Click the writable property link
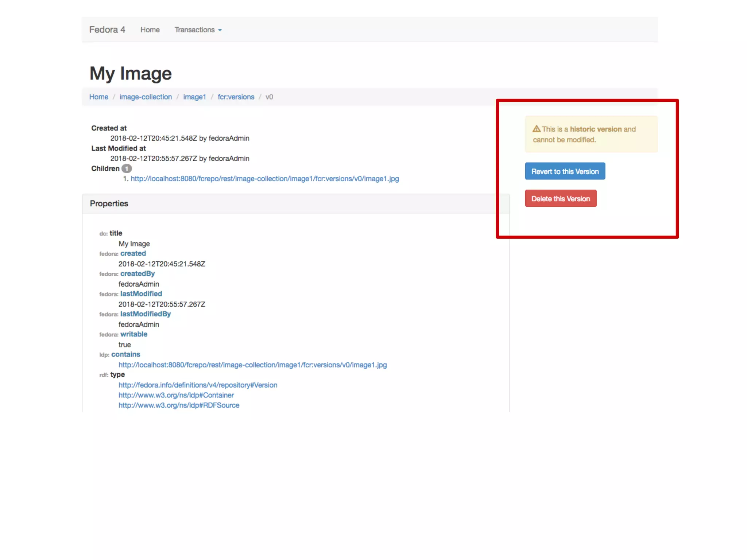 click(133, 334)
